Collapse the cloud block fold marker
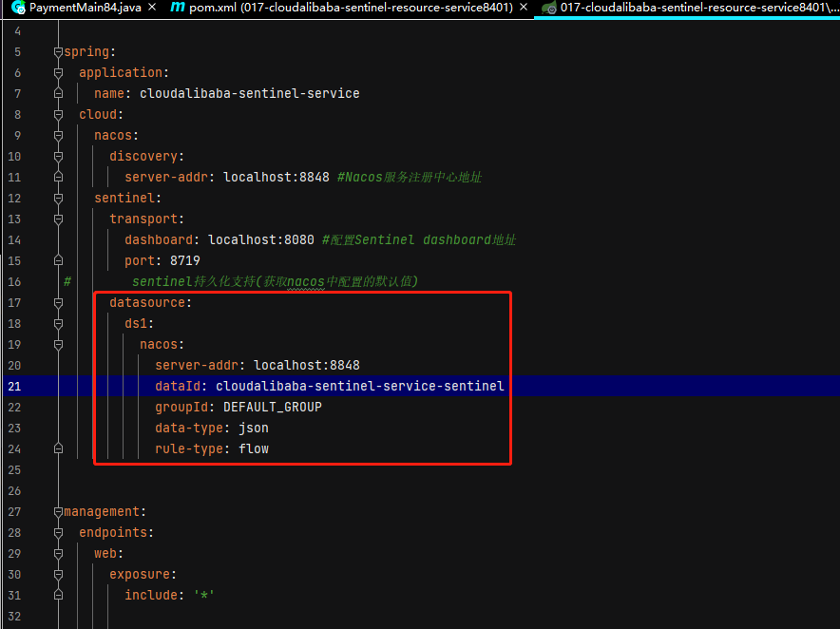This screenshot has width=840, height=629. pos(58,115)
